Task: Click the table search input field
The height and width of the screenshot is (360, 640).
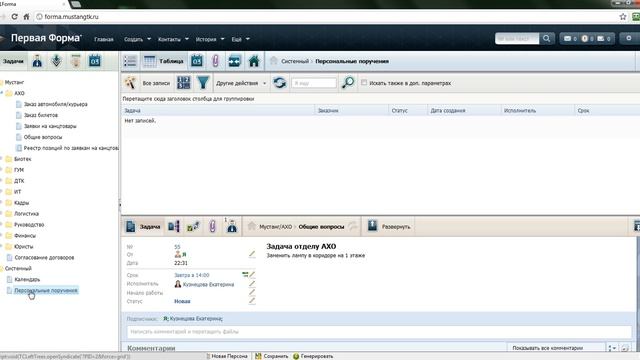Action: (x=313, y=83)
